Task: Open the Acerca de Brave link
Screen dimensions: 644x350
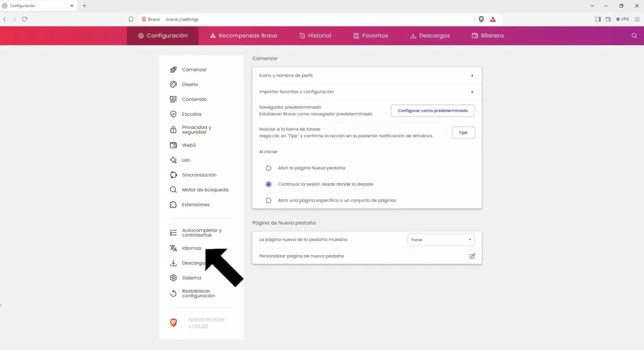Action: click(x=206, y=322)
